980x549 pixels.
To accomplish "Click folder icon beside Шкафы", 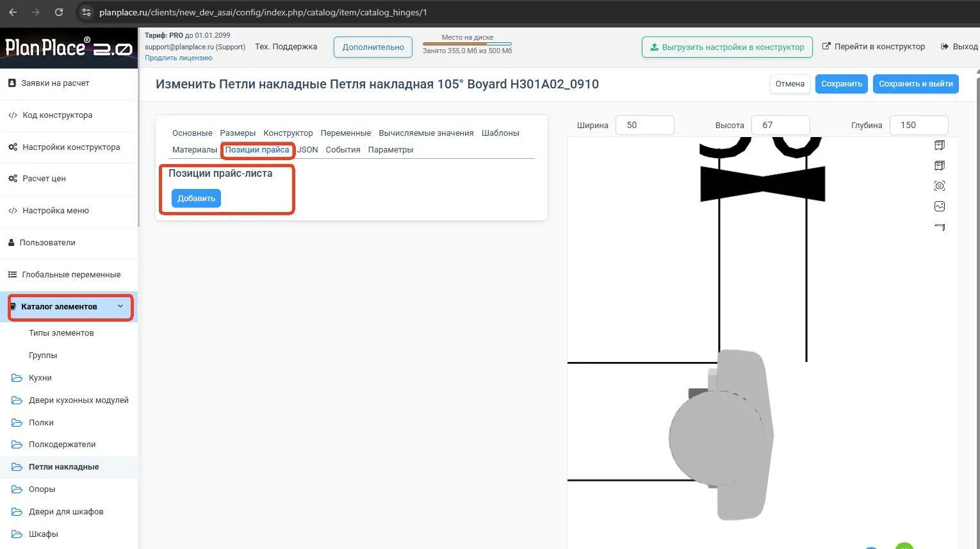I will (x=17, y=534).
